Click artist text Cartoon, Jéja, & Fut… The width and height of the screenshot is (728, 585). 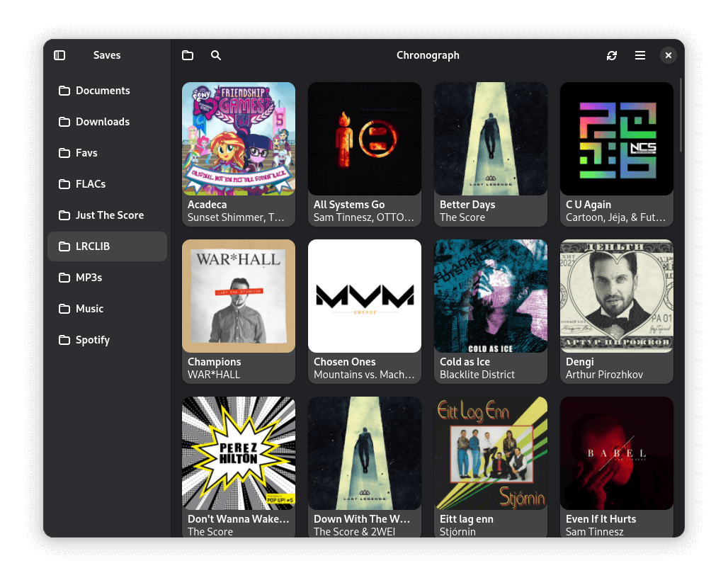616,217
